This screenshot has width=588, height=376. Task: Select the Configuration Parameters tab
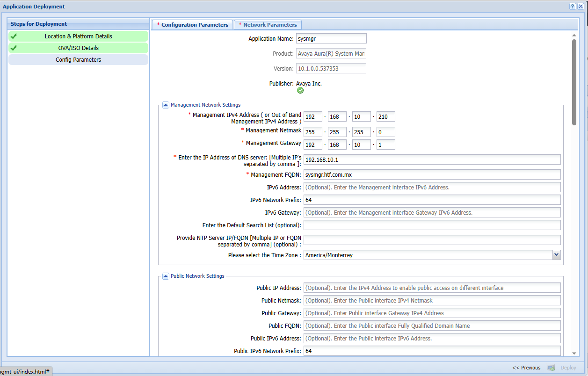(192, 25)
